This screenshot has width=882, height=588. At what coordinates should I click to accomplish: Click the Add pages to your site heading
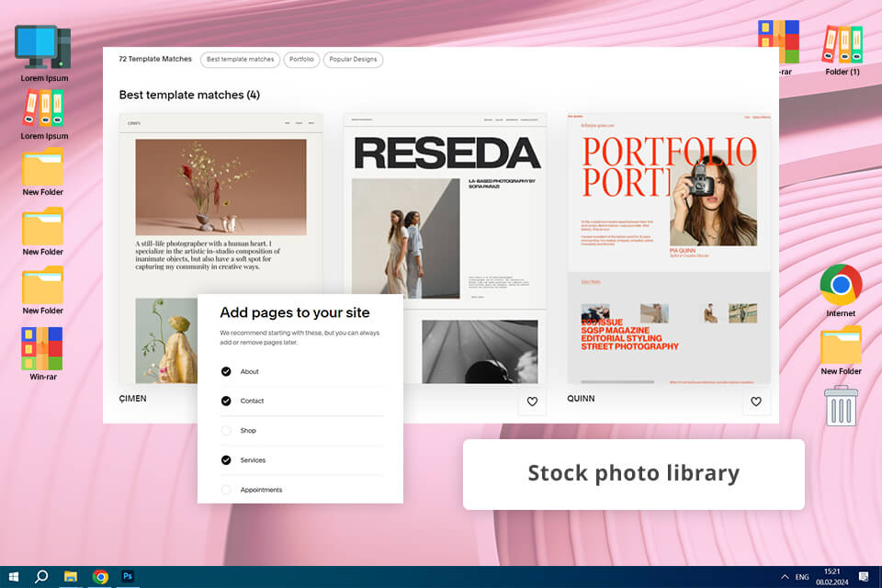(x=295, y=313)
